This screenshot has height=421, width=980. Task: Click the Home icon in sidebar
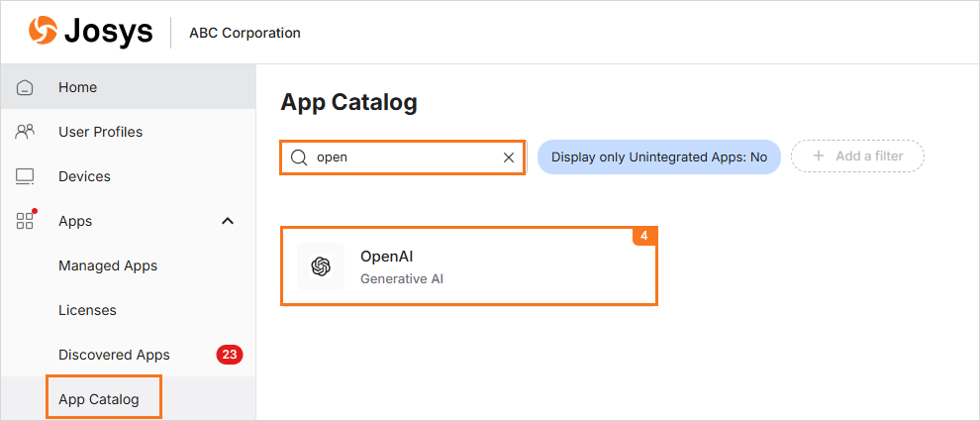pyautogui.click(x=25, y=87)
